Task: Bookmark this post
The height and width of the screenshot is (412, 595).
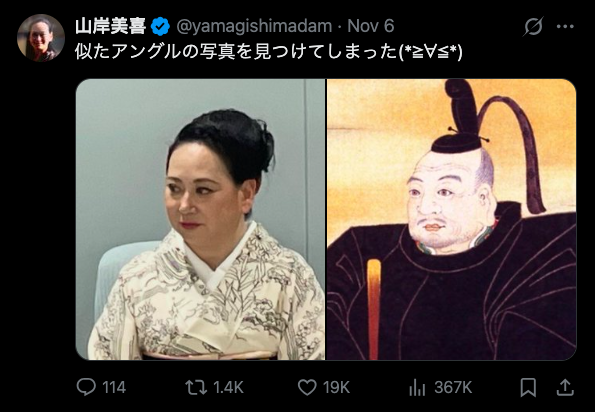Action: (x=528, y=387)
